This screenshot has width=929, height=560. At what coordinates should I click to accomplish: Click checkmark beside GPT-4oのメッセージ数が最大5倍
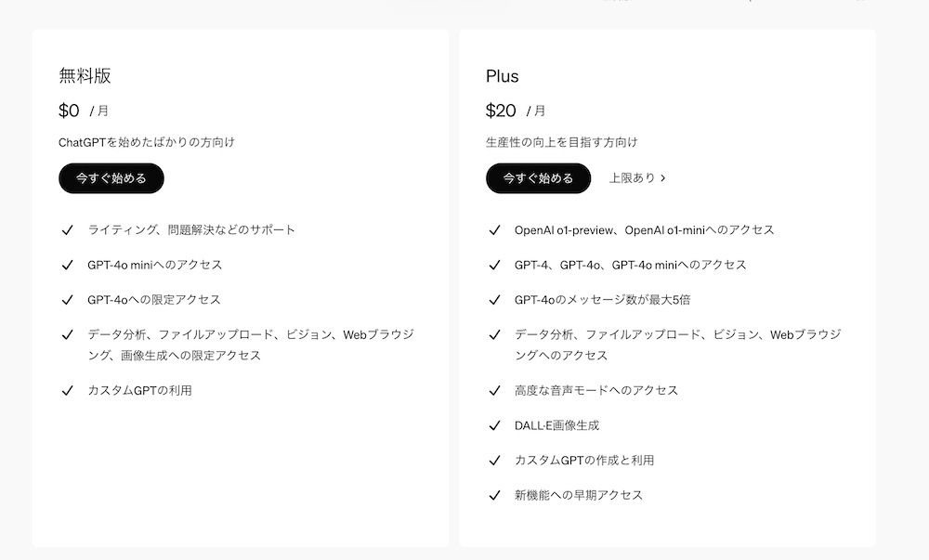[x=494, y=300]
